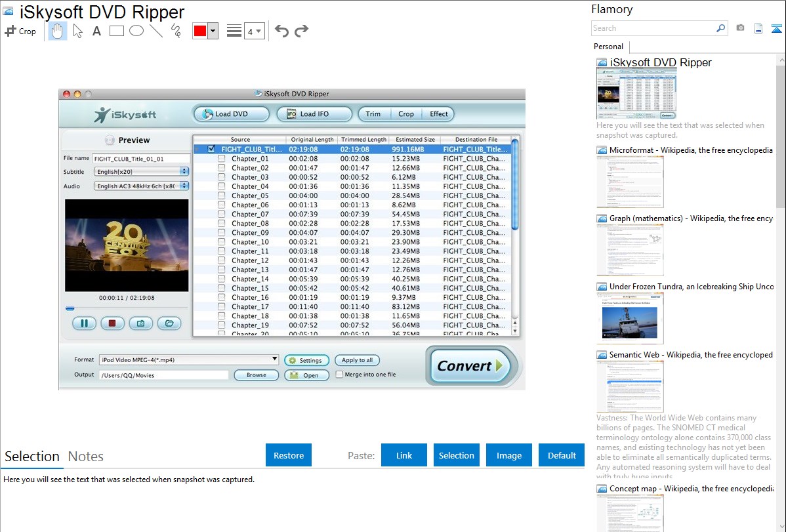Activate the hand pan tool
This screenshot has width=786, height=532.
pyautogui.click(x=57, y=31)
